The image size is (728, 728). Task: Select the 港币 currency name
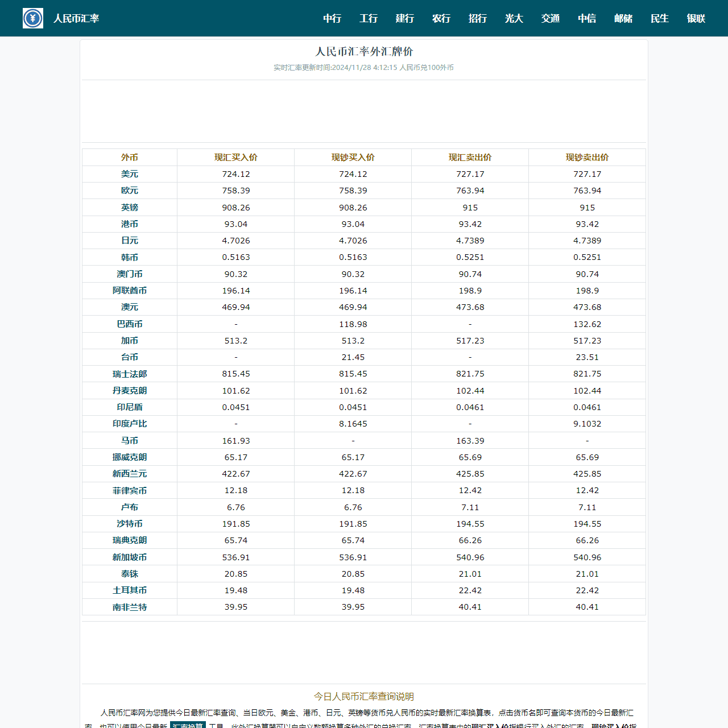130,224
